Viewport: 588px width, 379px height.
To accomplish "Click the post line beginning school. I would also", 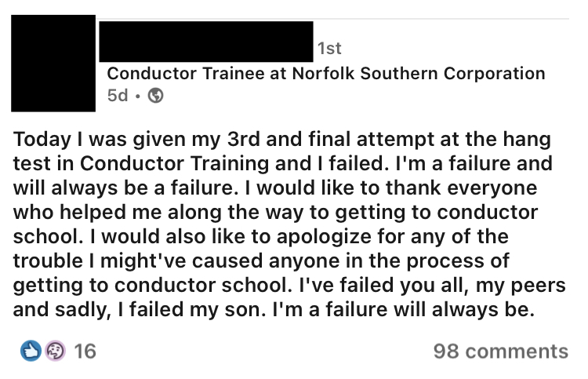I will coord(261,237).
